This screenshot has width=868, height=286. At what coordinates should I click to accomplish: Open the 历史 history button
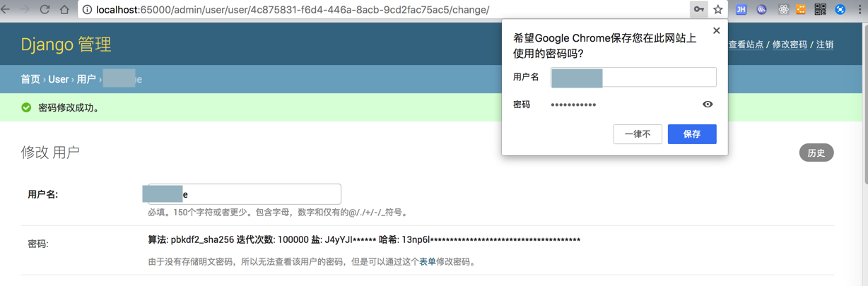(x=816, y=153)
